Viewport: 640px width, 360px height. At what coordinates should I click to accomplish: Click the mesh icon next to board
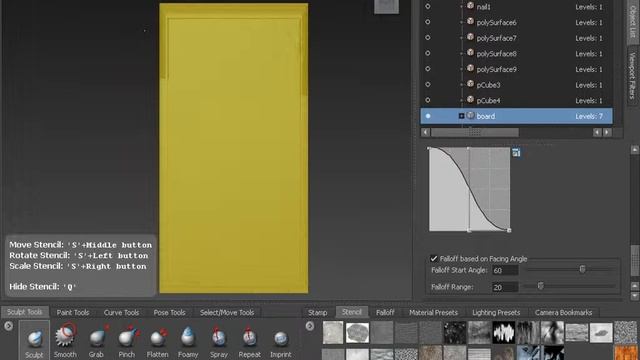[x=470, y=115]
